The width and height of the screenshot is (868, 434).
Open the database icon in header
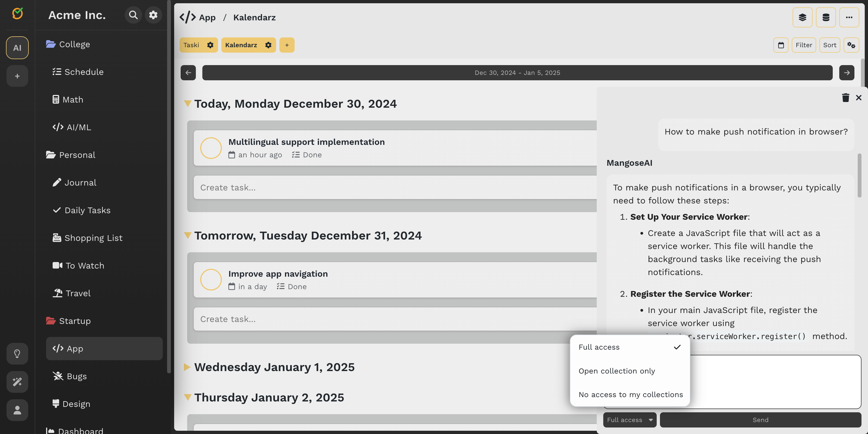coord(825,17)
